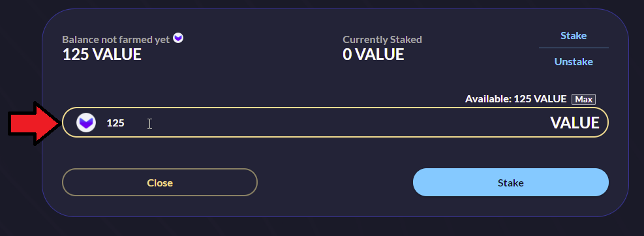The width and height of the screenshot is (644, 236).
Task: Switch to the Stake tab at top right
Action: click(574, 36)
